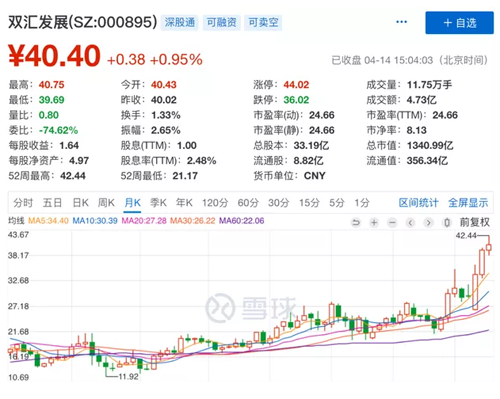Click the 总市值 value 1340.99亿

pos(430,145)
